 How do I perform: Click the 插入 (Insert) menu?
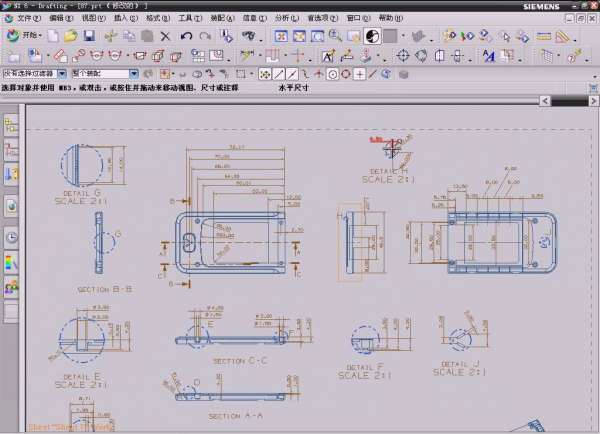tap(123, 17)
